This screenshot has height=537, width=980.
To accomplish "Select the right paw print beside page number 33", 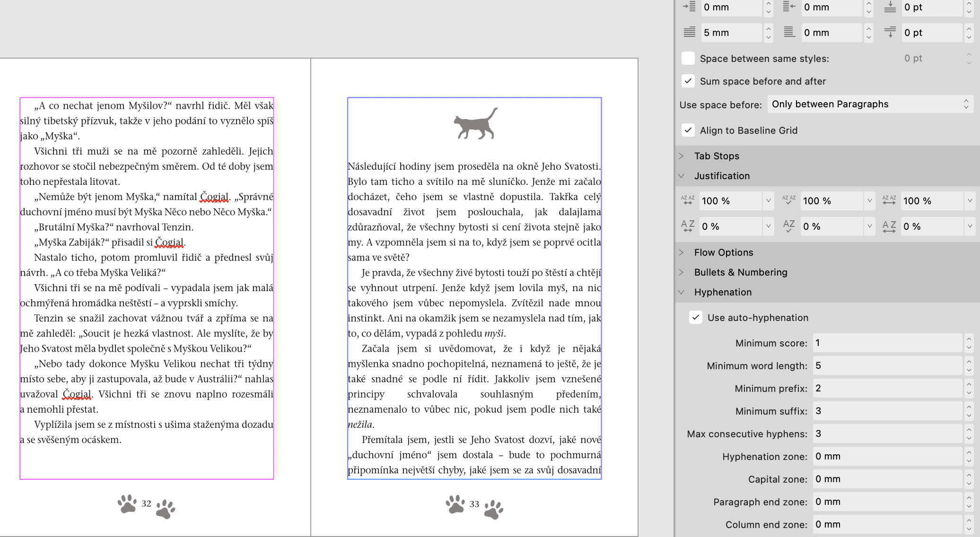I will (494, 509).
